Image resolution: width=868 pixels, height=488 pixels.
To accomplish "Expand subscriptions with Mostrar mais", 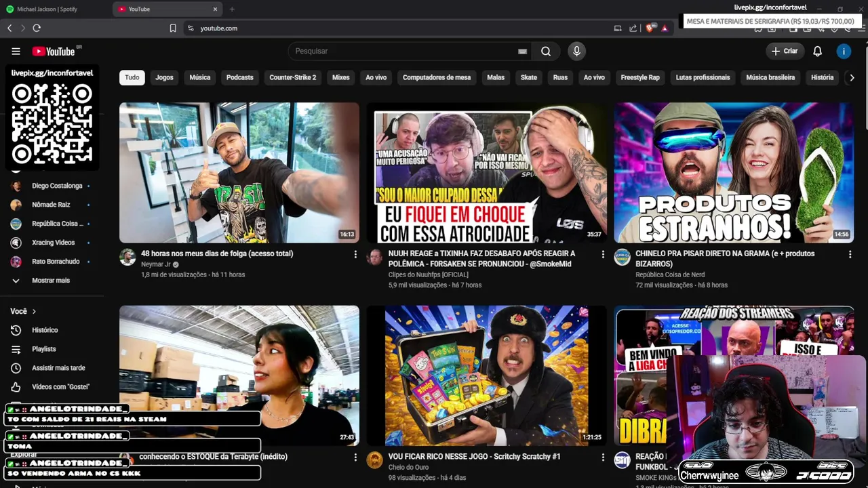I will point(52,281).
